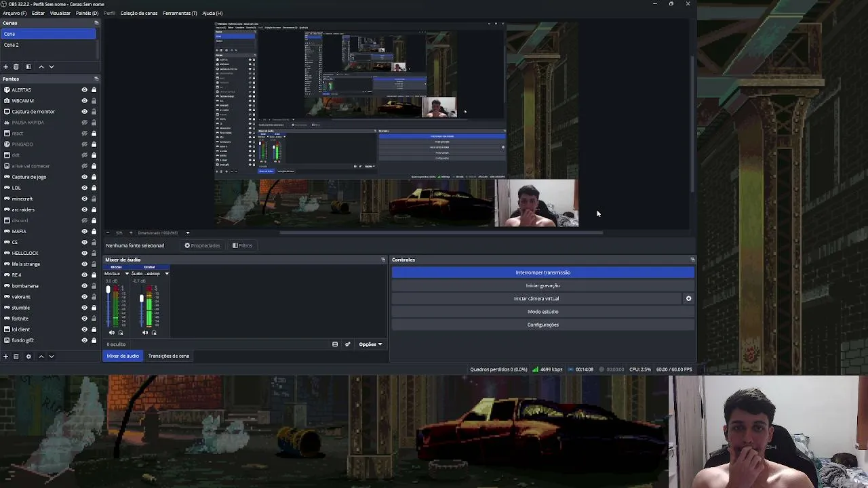
Task: Move source up in Fontes toolbar
Action: (x=41, y=356)
